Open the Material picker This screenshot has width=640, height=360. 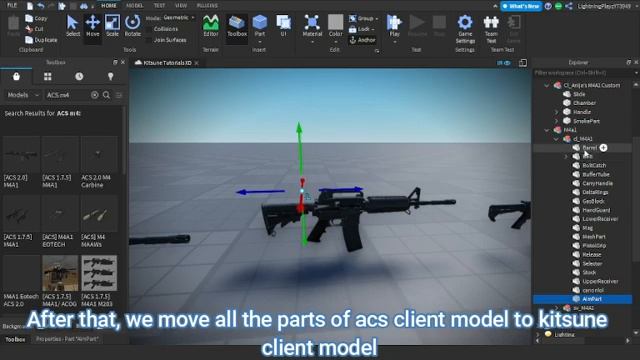coord(312,29)
